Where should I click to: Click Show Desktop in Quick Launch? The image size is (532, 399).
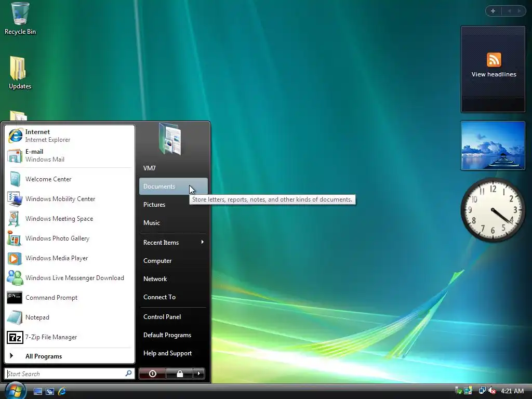click(x=38, y=391)
